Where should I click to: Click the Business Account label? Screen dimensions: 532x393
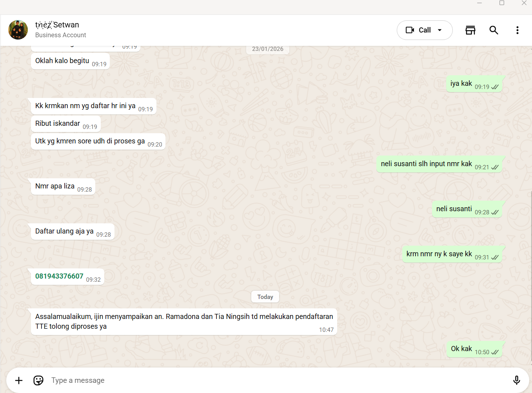[x=61, y=35]
